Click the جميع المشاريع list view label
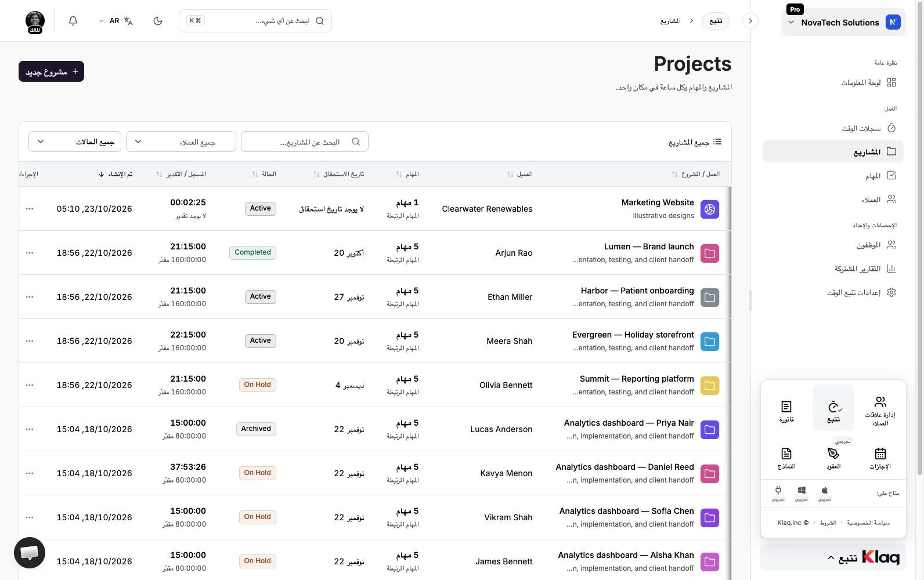 (695, 142)
